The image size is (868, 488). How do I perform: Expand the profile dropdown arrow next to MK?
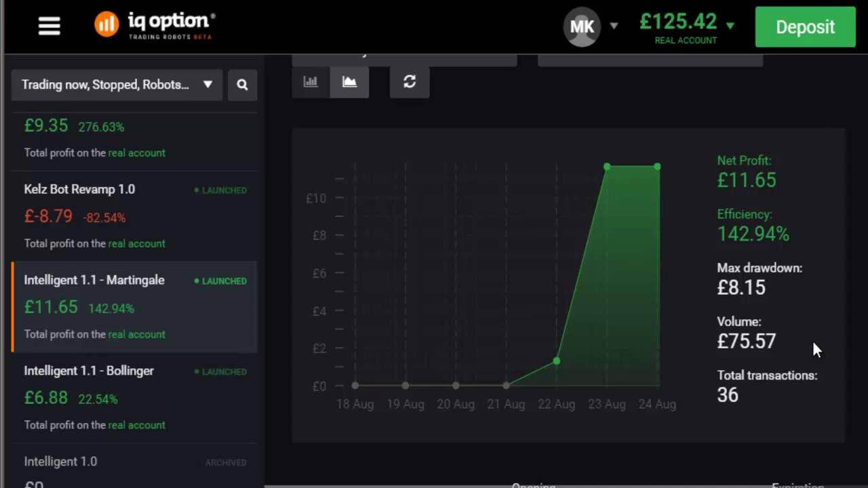pos(614,26)
